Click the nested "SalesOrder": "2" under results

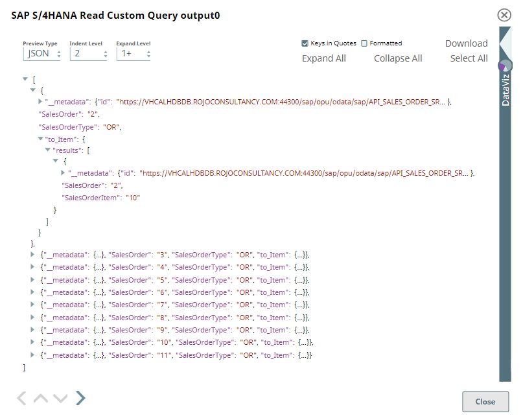pyautogui.click(x=93, y=185)
